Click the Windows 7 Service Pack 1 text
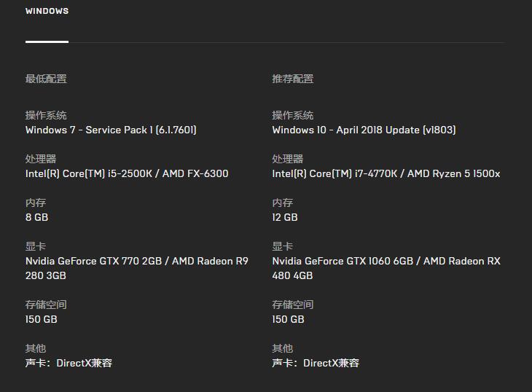The image size is (532, 392). click(x=111, y=130)
